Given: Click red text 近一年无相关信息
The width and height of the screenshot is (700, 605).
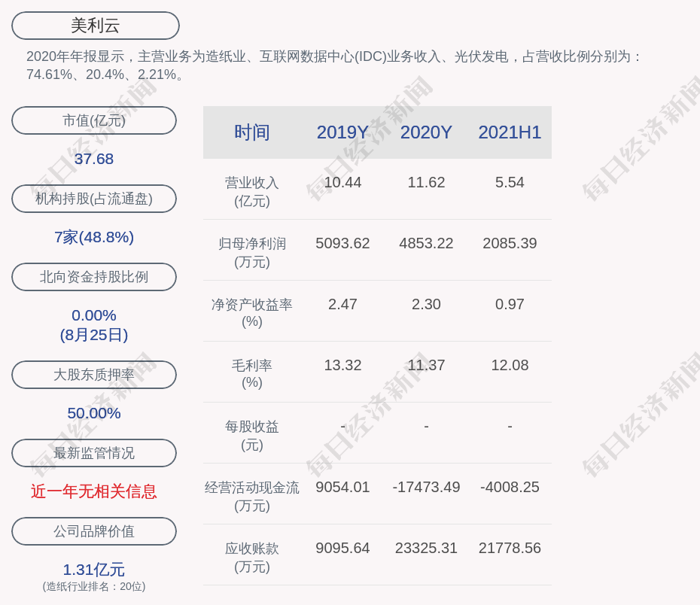Looking at the screenshot, I should [x=94, y=491].
